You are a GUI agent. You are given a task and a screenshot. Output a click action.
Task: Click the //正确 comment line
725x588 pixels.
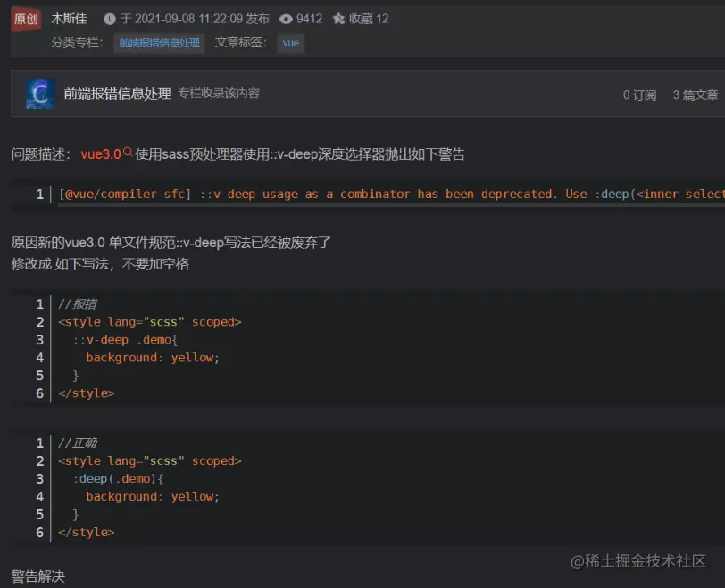pos(77,443)
